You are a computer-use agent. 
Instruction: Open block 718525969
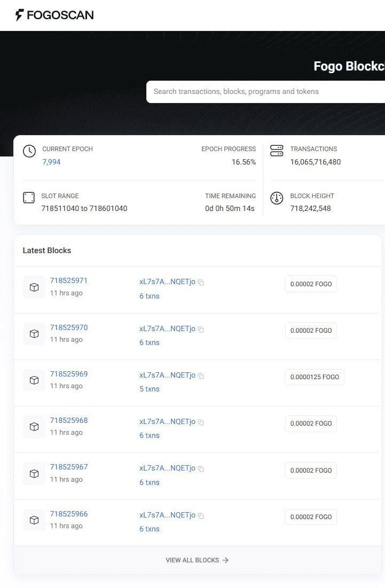tap(69, 374)
